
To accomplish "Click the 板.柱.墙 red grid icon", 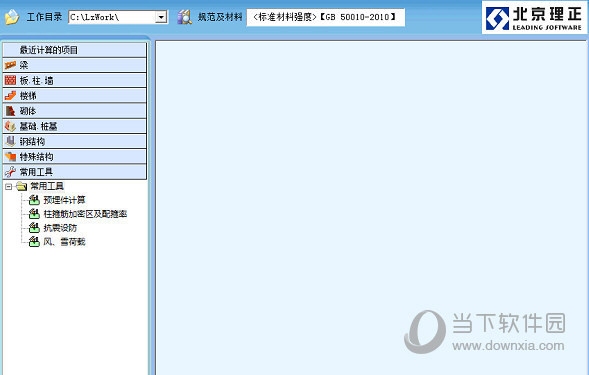I will pyautogui.click(x=10, y=80).
